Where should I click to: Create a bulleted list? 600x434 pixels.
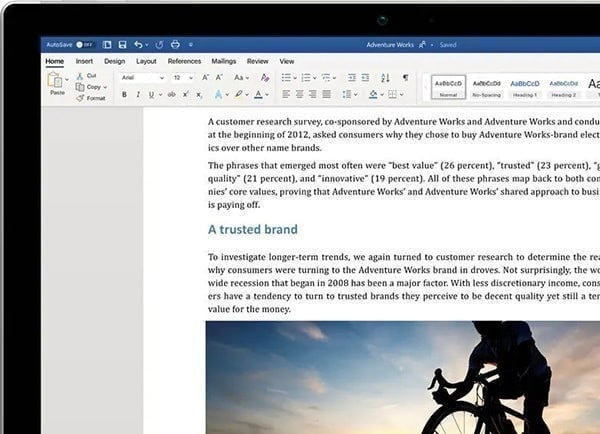286,78
